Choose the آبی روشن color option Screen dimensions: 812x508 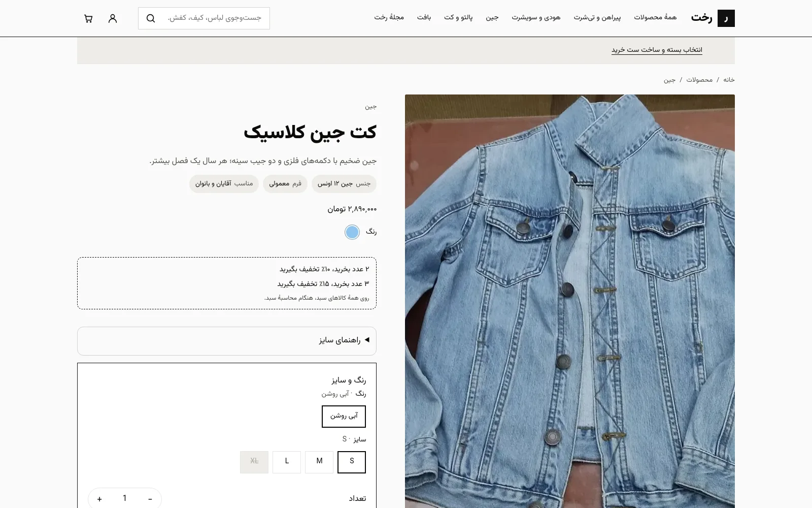click(x=344, y=416)
